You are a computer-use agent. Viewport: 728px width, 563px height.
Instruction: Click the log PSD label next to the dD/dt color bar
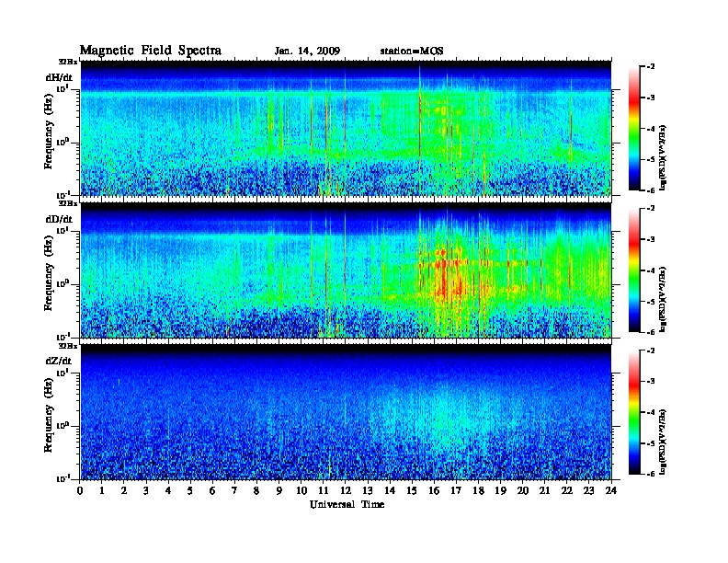tap(664, 300)
